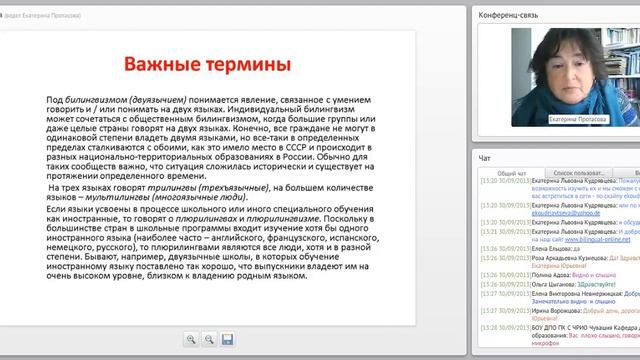Click the slide line "На трех языках говорят"
Viewport: 640px width, 360px height.
click(211, 193)
